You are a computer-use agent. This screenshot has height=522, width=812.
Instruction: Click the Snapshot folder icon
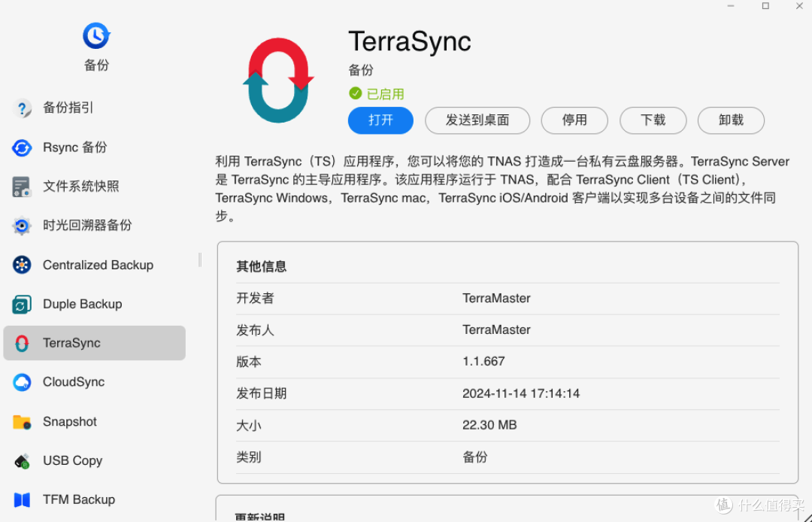point(22,422)
